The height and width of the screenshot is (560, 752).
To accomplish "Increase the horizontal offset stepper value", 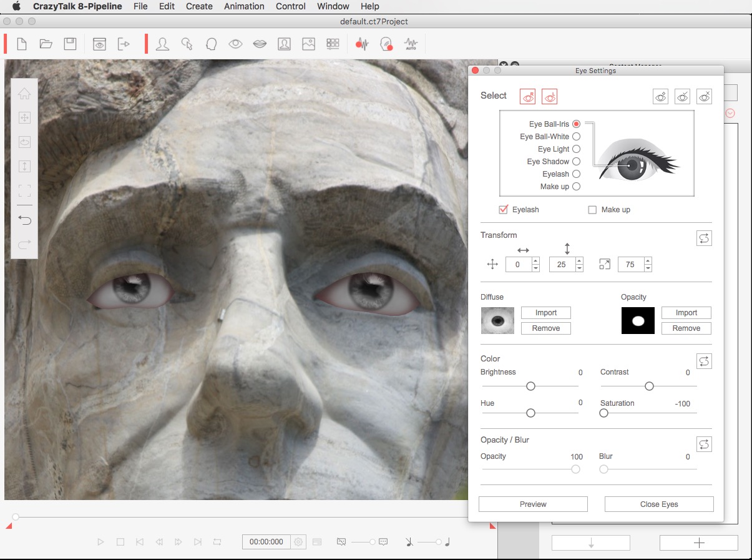I will (535, 261).
